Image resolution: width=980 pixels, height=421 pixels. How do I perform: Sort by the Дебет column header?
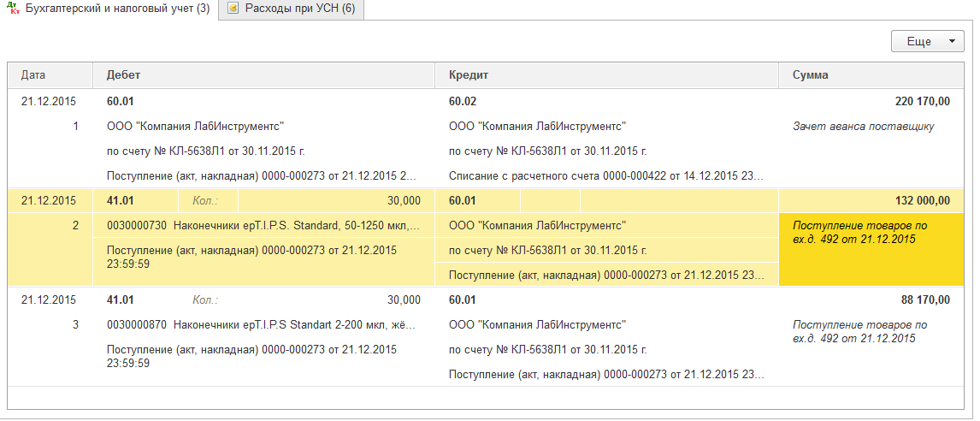124,75
